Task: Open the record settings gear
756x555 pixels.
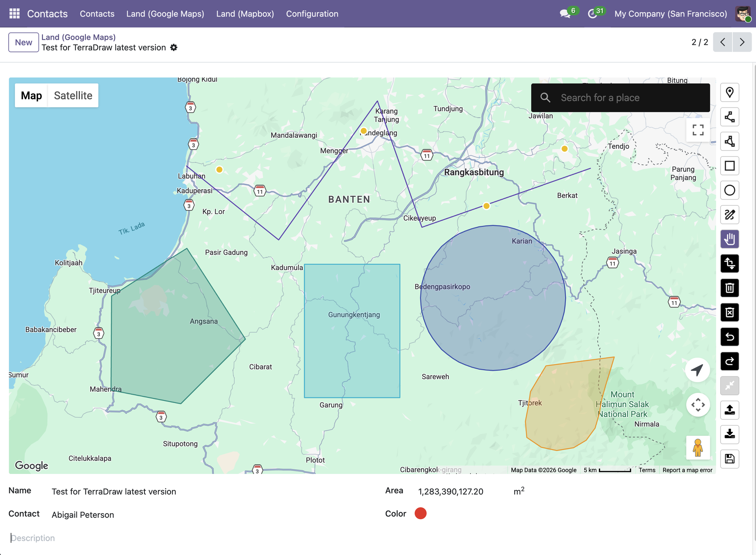Action: [x=174, y=48]
